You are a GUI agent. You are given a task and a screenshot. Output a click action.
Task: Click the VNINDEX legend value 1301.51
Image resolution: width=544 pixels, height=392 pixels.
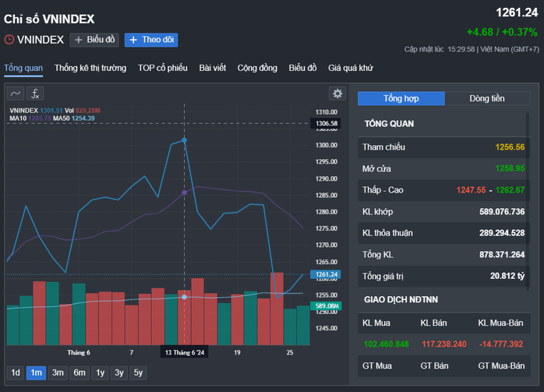[x=51, y=111]
